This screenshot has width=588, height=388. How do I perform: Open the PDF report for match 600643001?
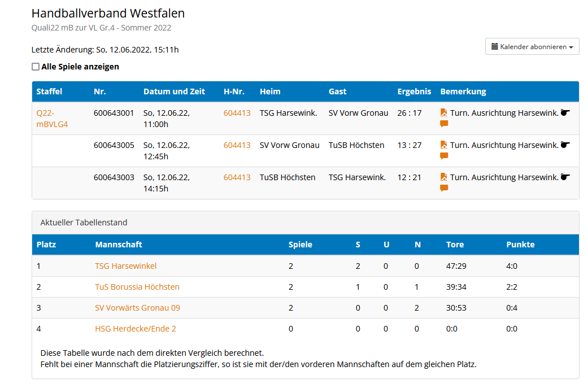[x=443, y=113]
